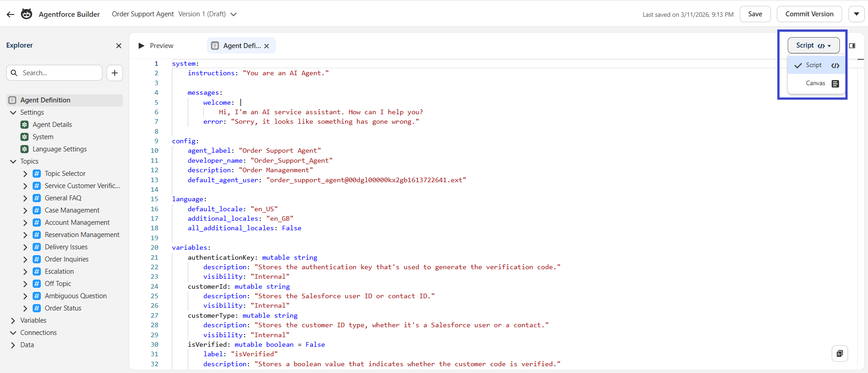Open Agent Details settings
This screenshot has height=373, width=868.
tap(52, 125)
